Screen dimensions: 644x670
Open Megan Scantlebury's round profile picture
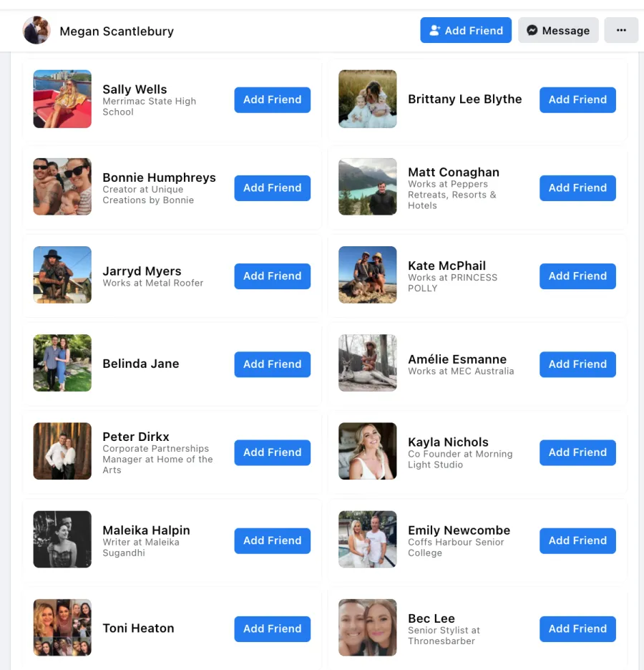(36, 30)
